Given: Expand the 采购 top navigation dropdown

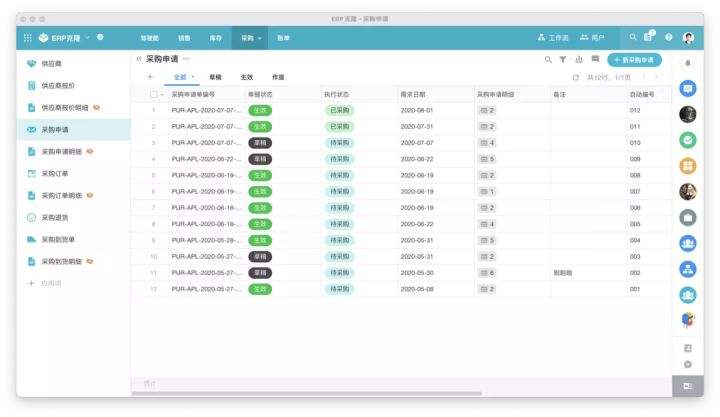Looking at the screenshot, I should pos(261,38).
